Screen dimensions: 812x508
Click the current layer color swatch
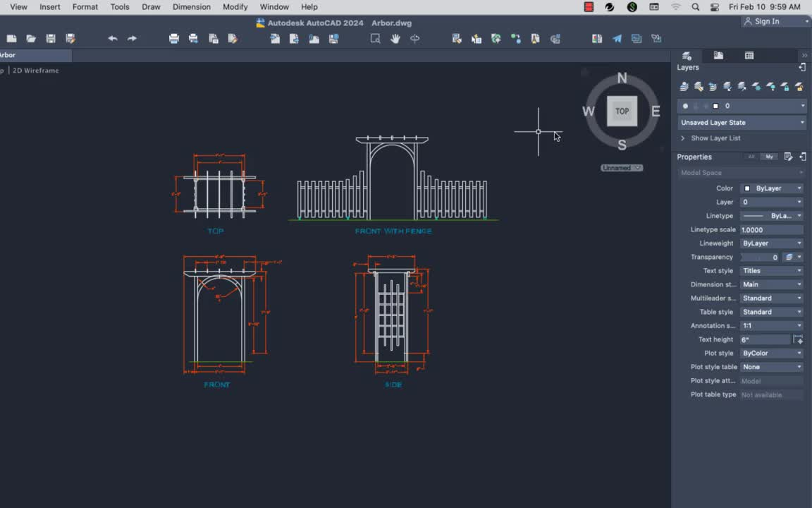pos(715,106)
